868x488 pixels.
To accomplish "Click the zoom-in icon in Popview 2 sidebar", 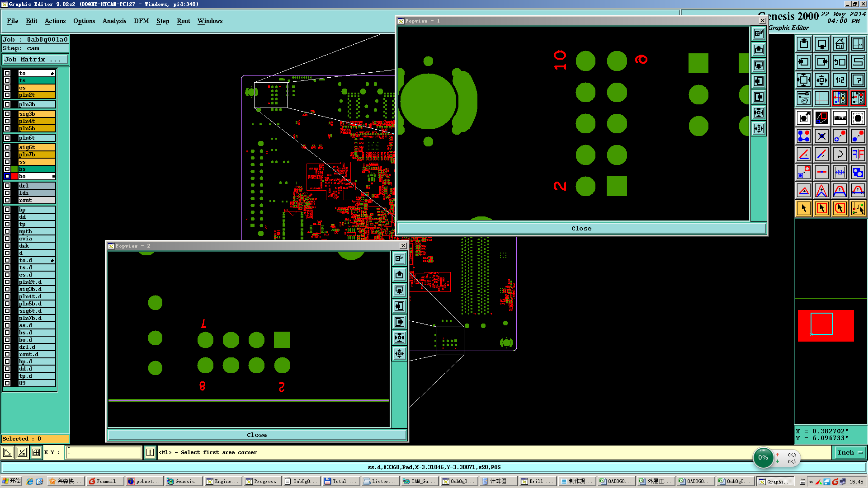I will click(x=399, y=338).
